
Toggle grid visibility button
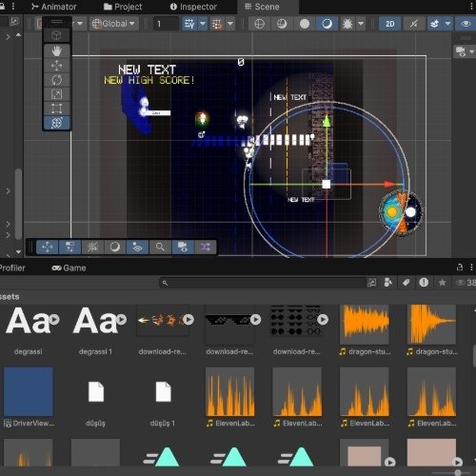click(x=189, y=24)
